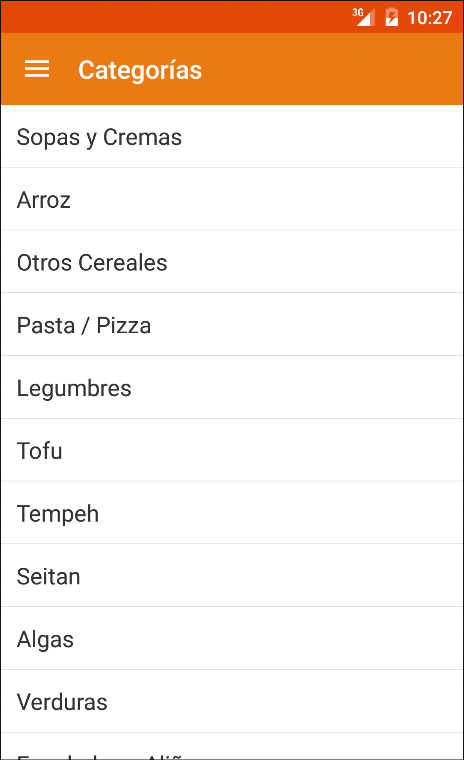This screenshot has width=464, height=760.
Task: Tap blank space right of Seitan label
Action: [272, 576]
